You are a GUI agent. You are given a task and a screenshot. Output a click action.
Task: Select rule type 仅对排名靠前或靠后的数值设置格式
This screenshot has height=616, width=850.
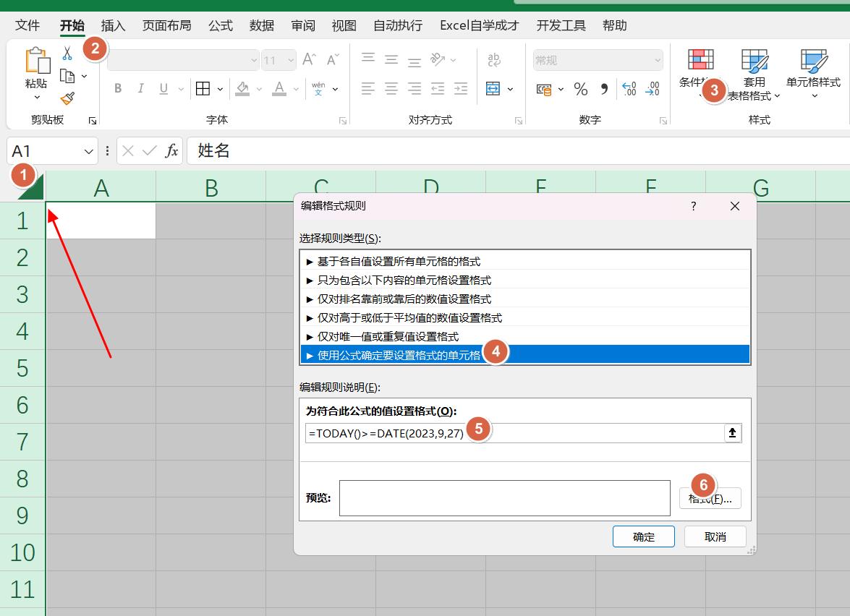[x=524, y=299]
